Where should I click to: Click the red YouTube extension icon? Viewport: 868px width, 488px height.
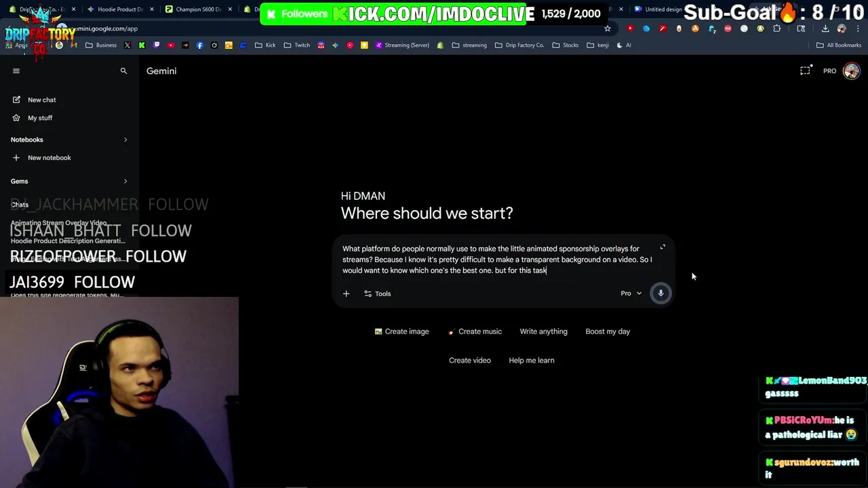(x=630, y=28)
